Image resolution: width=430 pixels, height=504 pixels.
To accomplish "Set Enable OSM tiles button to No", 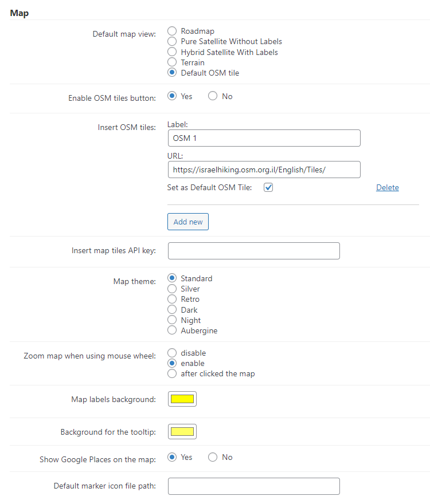I will click(213, 96).
